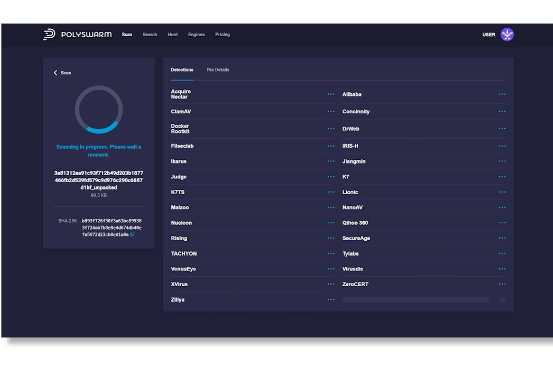
Task: Click the ClamAV engine row
Action: [253, 111]
